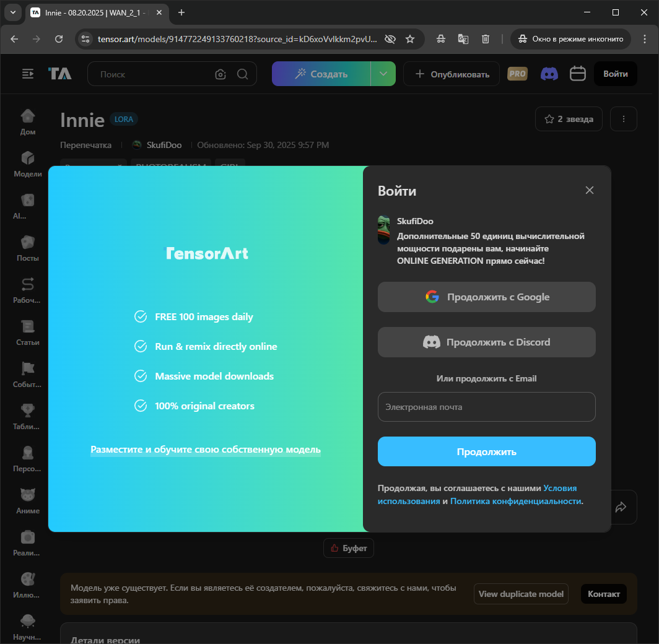The image size is (659, 644).
Task: Click the browser address bar URL
Action: (237, 39)
